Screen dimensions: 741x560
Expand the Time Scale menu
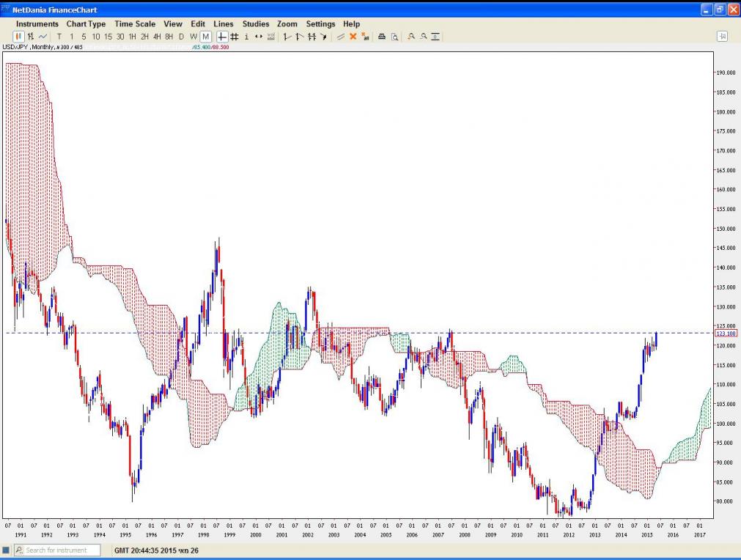[x=134, y=23]
